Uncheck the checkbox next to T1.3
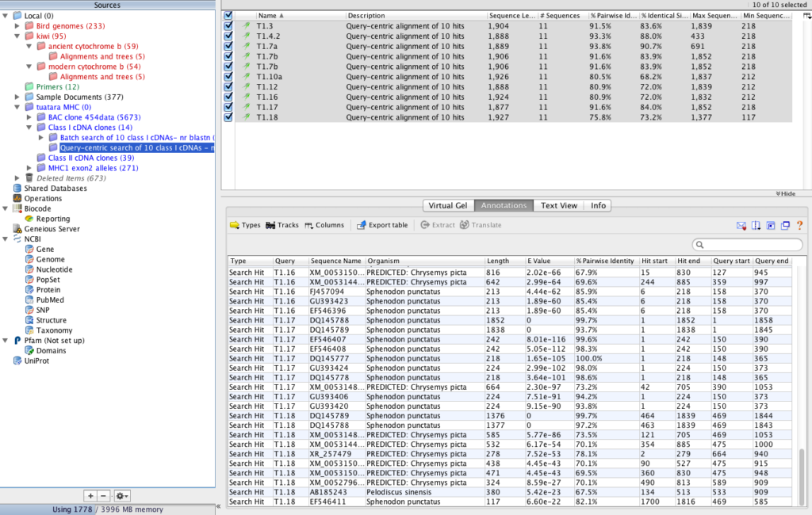The width and height of the screenshot is (812, 515). [x=228, y=25]
